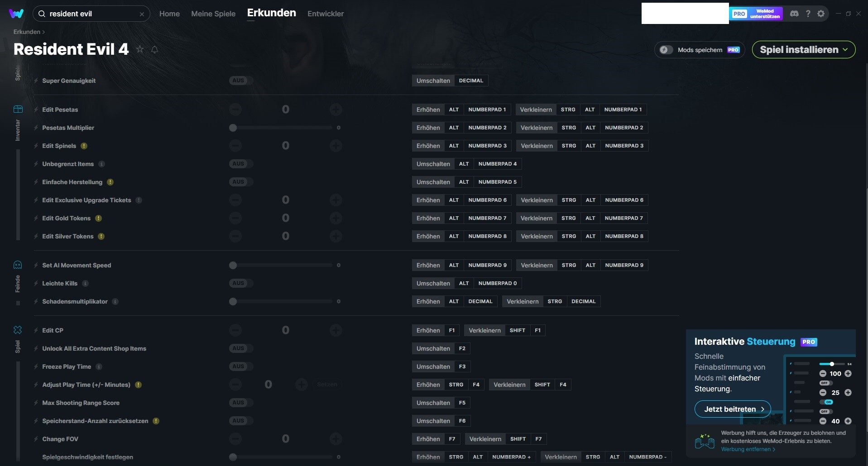
Task: Decrease Change FOV with the minus icon
Action: point(235,439)
